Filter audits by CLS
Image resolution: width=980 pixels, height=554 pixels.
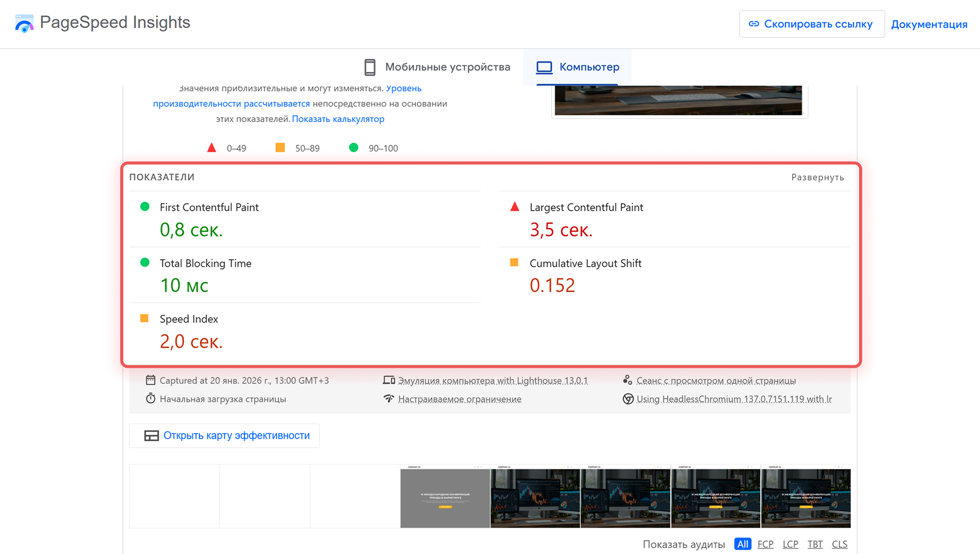pos(839,544)
